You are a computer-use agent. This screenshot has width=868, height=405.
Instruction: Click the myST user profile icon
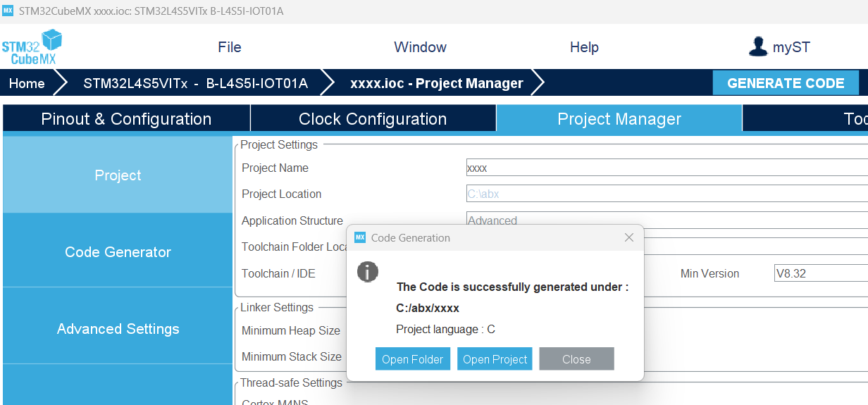coord(758,47)
